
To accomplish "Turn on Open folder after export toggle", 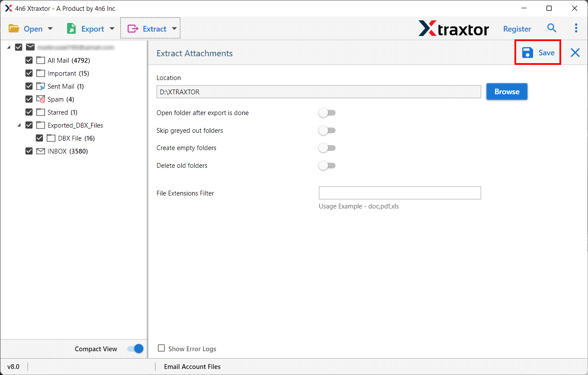I will point(327,113).
